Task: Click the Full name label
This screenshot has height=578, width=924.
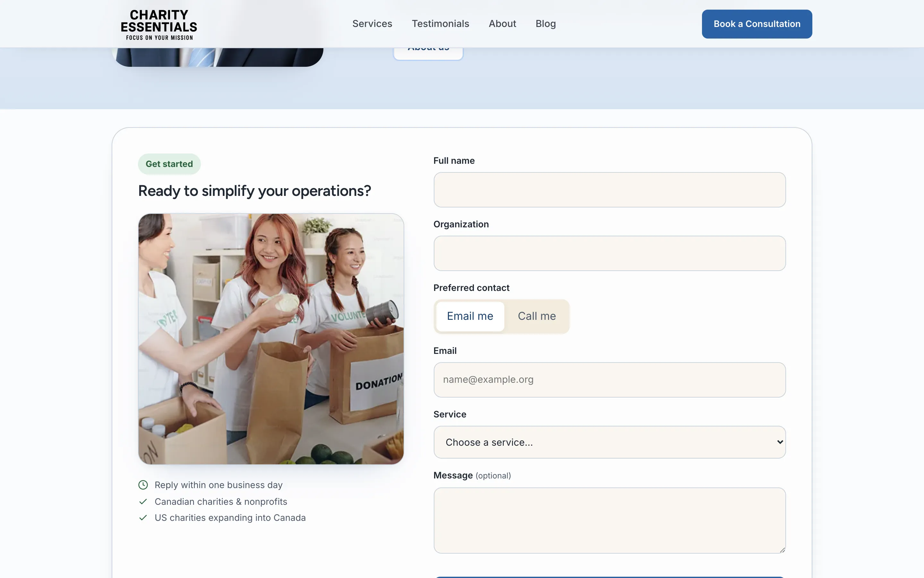Action: (x=454, y=161)
